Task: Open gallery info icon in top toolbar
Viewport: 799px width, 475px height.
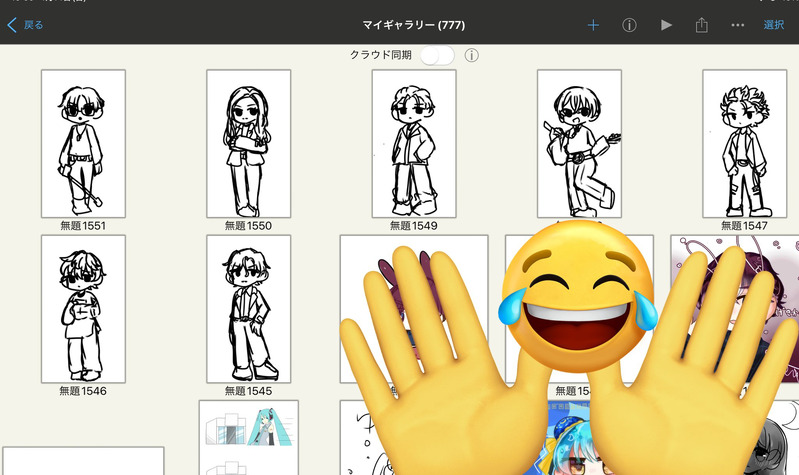Action: 629,25
